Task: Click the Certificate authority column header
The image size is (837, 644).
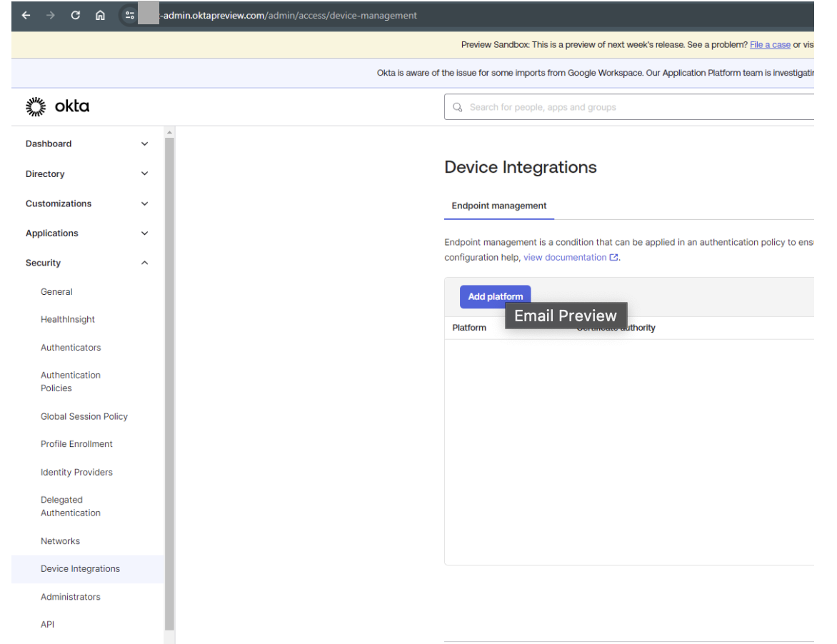Action: 616,328
